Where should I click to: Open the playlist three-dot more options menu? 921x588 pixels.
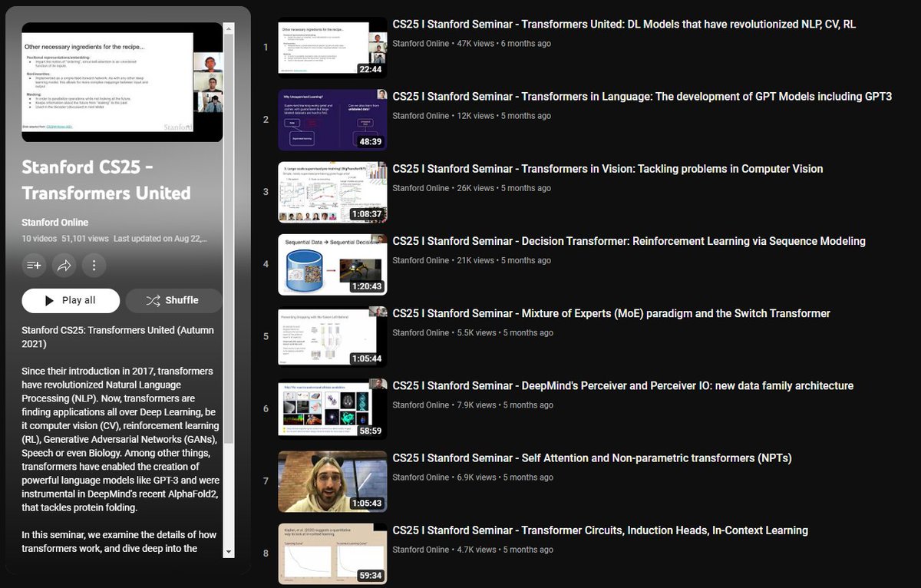pos(94,266)
